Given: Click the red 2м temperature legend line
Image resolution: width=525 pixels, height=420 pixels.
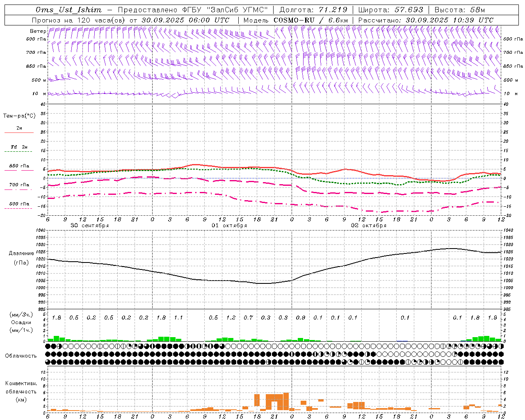Looking at the screenshot, I should coord(19,133).
